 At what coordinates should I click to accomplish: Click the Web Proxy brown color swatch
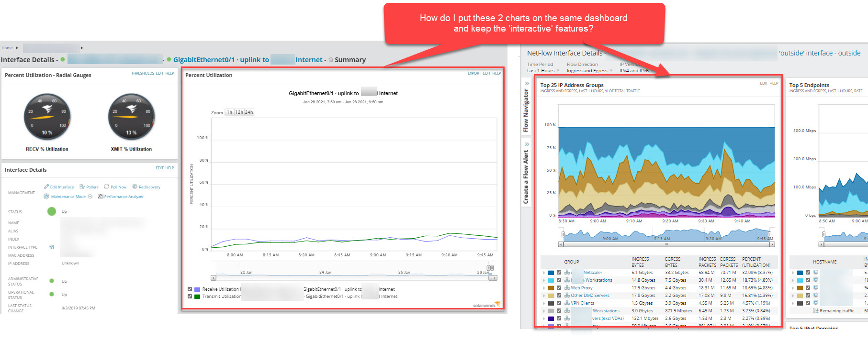[551, 288]
